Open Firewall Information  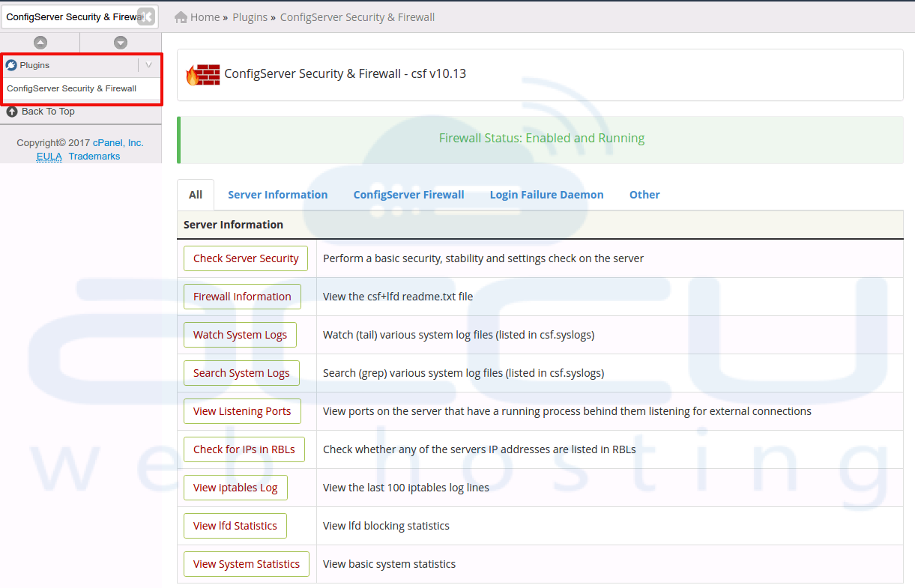pyautogui.click(x=242, y=297)
